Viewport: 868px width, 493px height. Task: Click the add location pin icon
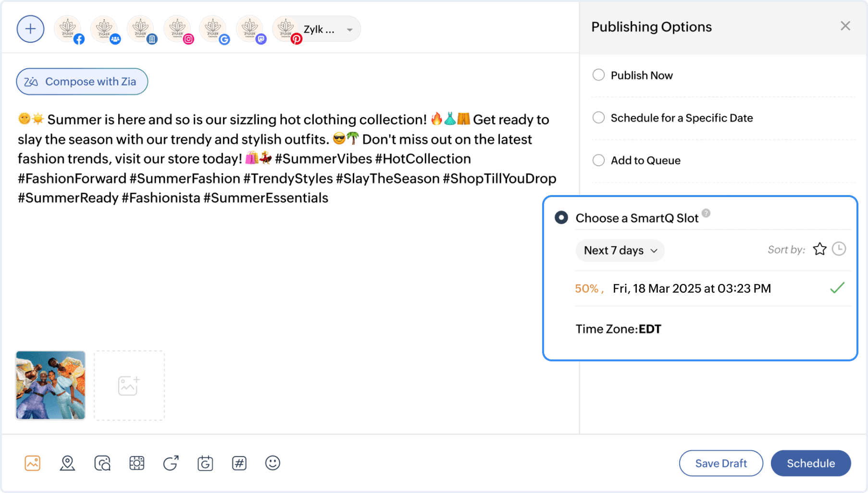(67, 463)
